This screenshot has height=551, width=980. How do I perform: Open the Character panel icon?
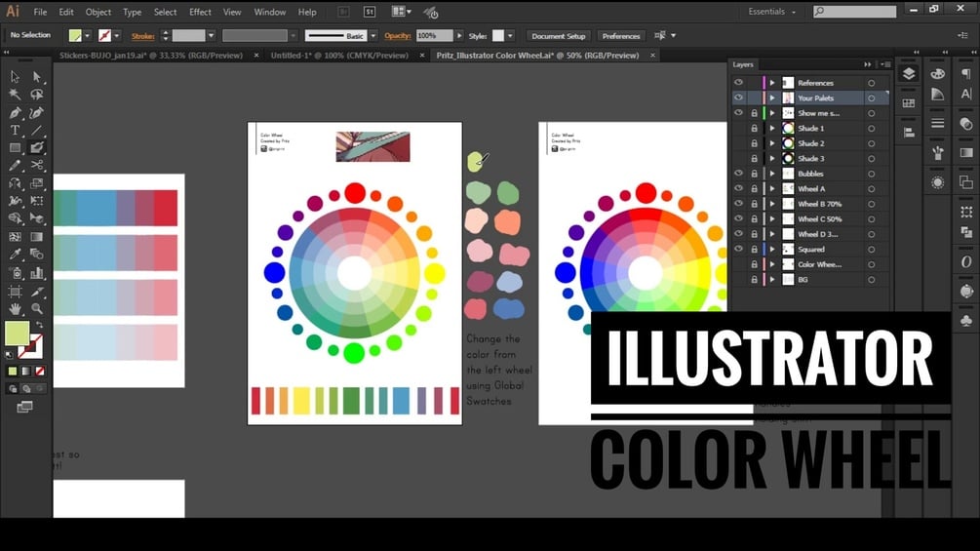[966, 94]
